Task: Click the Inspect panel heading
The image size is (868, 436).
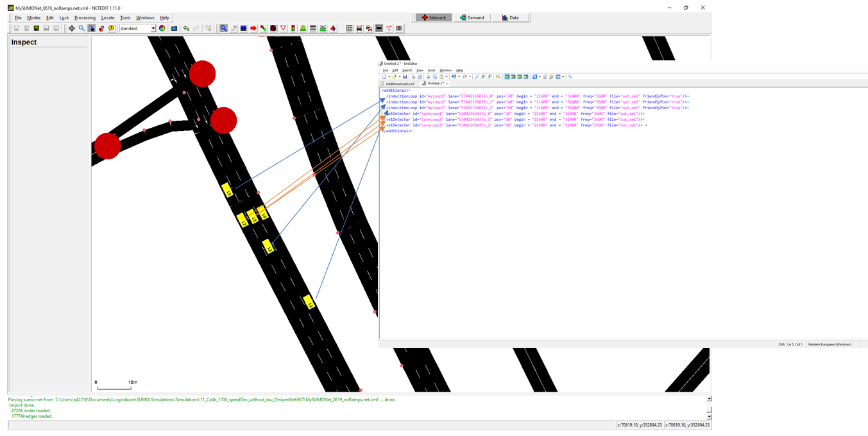Action: (24, 42)
